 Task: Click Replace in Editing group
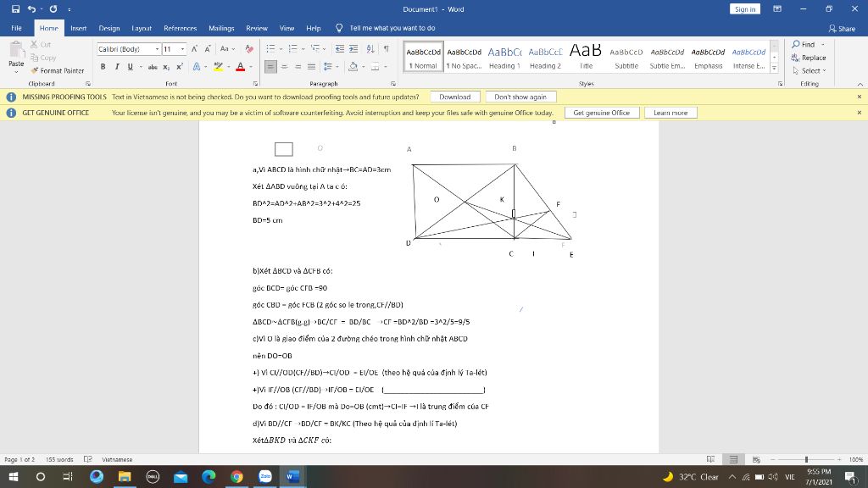pyautogui.click(x=809, y=58)
